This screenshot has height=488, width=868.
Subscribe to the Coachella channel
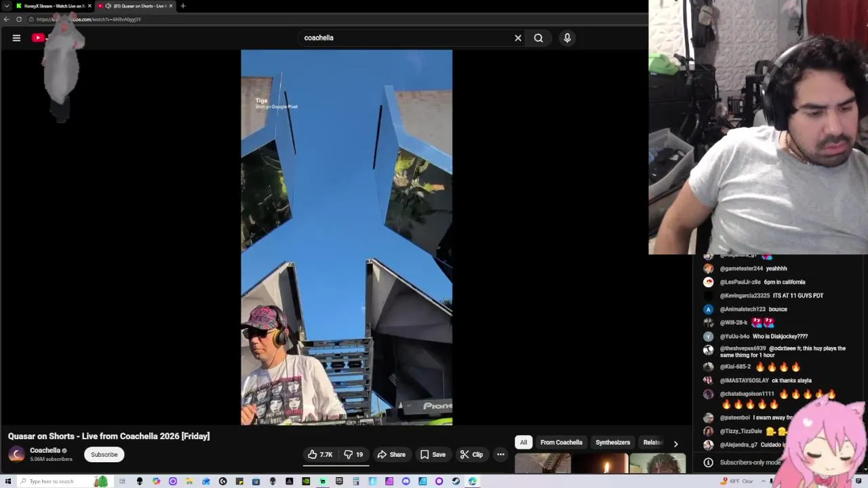click(104, 454)
